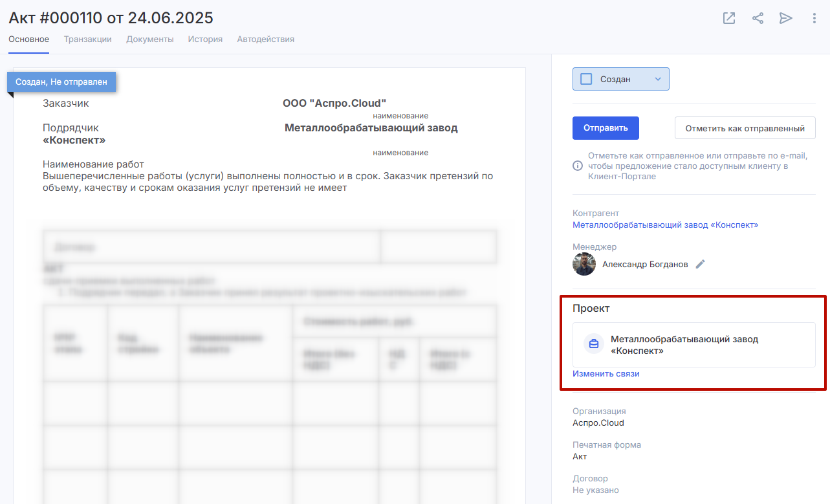Edit manager with the pencil icon
Screen dimensions: 830x504
click(x=700, y=264)
